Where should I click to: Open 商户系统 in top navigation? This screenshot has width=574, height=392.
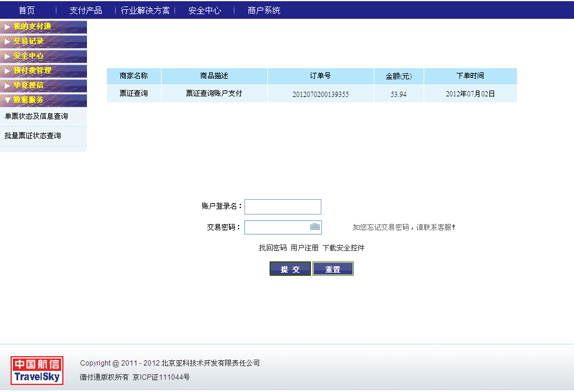tap(264, 10)
